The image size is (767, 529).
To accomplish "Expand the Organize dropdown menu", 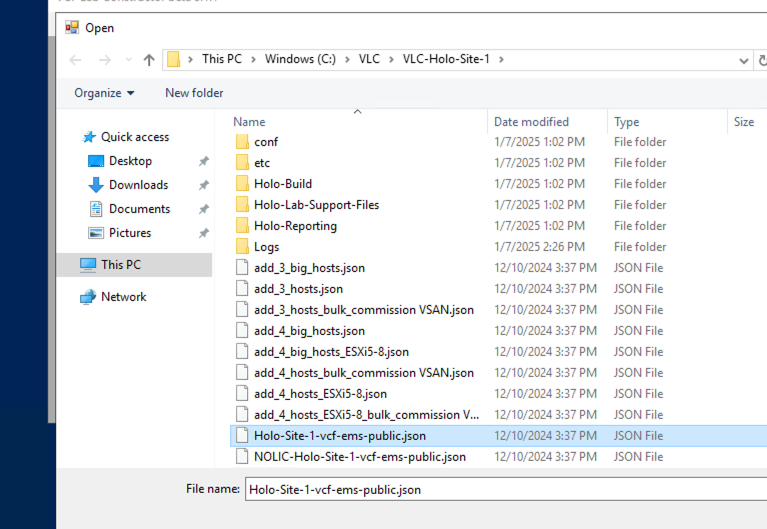I will pos(104,93).
